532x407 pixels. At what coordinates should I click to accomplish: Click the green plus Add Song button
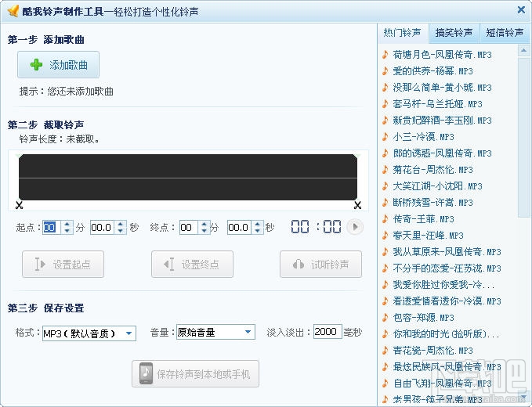[58, 65]
